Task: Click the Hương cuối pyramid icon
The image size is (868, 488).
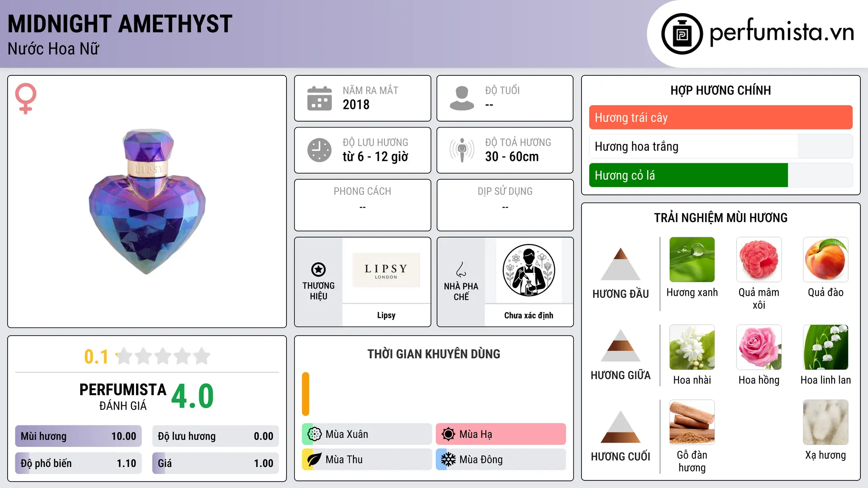Action: click(620, 427)
